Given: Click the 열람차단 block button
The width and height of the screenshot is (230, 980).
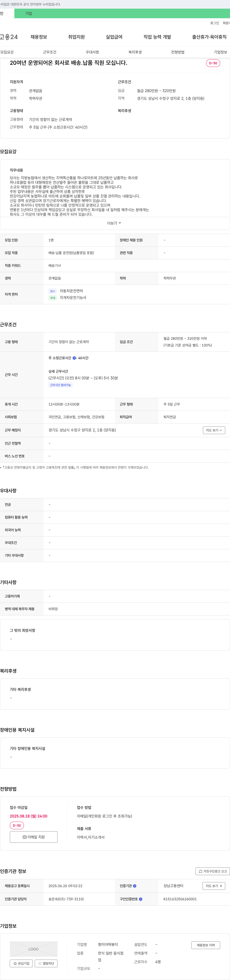Looking at the screenshot, I should click(46, 964).
